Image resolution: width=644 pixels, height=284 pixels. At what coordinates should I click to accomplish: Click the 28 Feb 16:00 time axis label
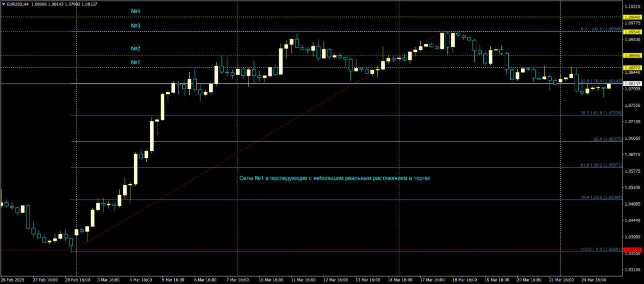pyautogui.click(x=77, y=280)
